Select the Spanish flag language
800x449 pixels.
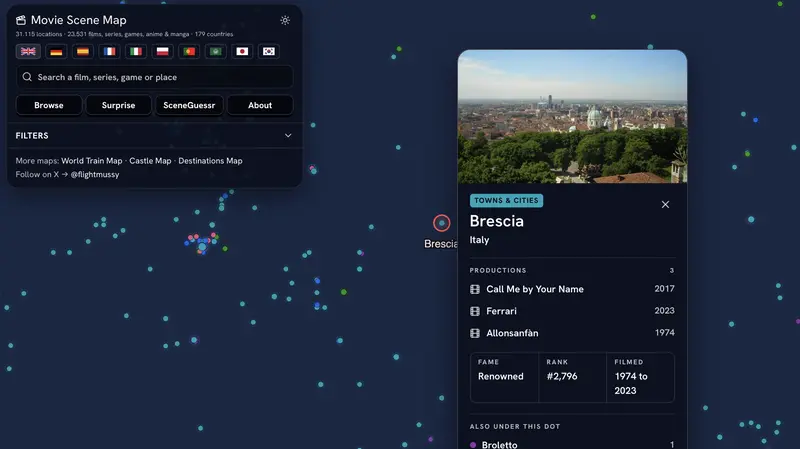click(83, 52)
